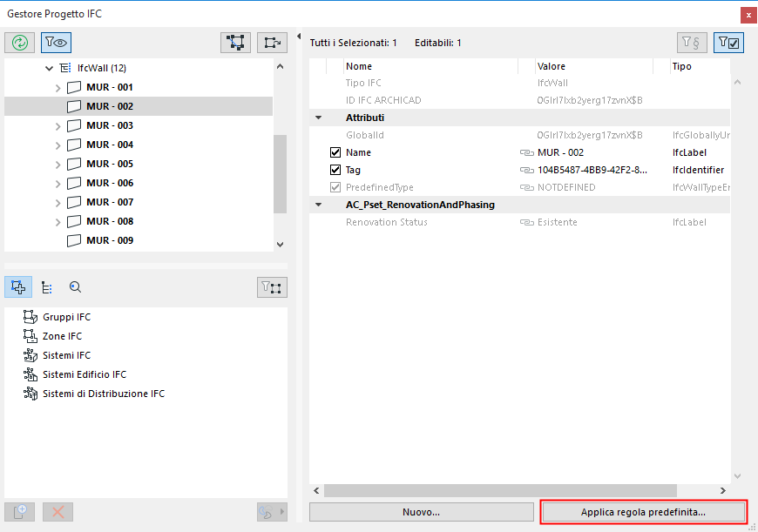
Task: Expand the MUR - 005 tree item
Action: click(x=58, y=165)
